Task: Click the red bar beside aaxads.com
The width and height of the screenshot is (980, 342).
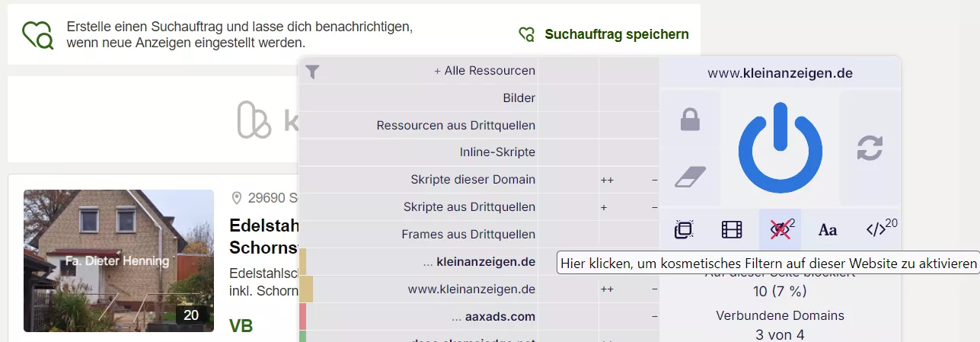Action: click(x=302, y=316)
